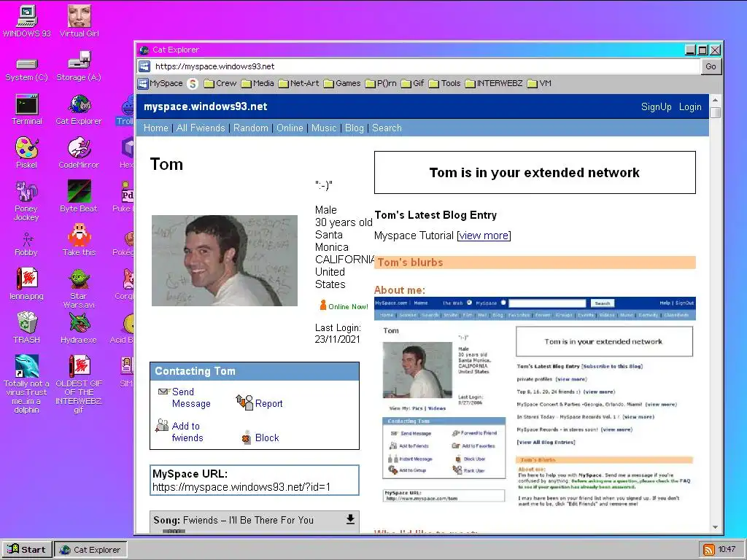Click the SignUp link
The image size is (747, 560).
tap(656, 106)
